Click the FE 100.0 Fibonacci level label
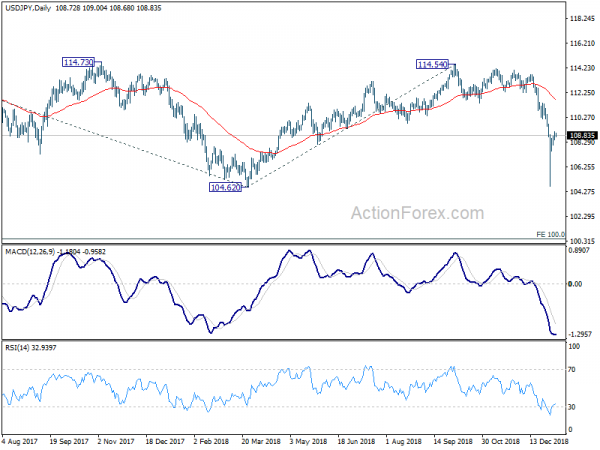600x450 pixels. 551,234
